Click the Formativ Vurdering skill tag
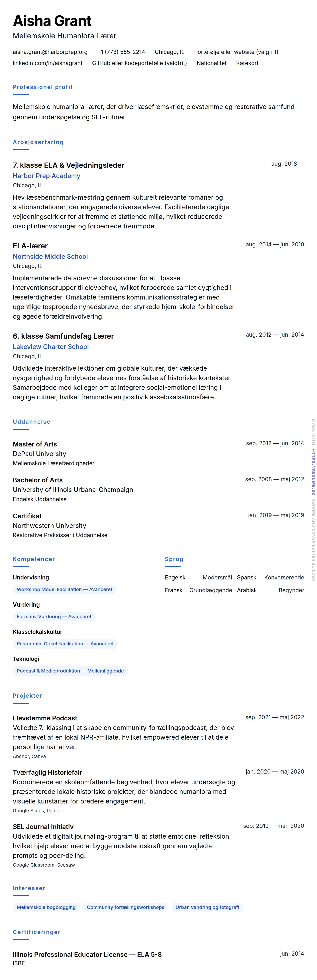This screenshot has height=980, width=317. click(54, 616)
